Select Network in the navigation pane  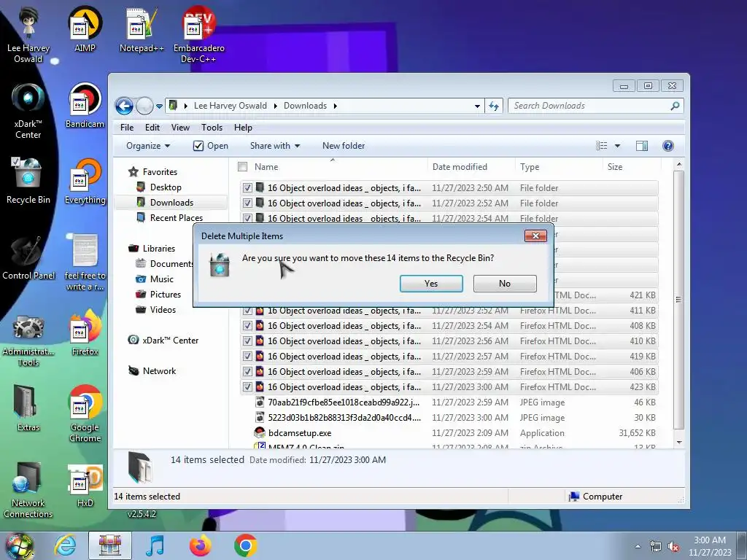(x=159, y=371)
